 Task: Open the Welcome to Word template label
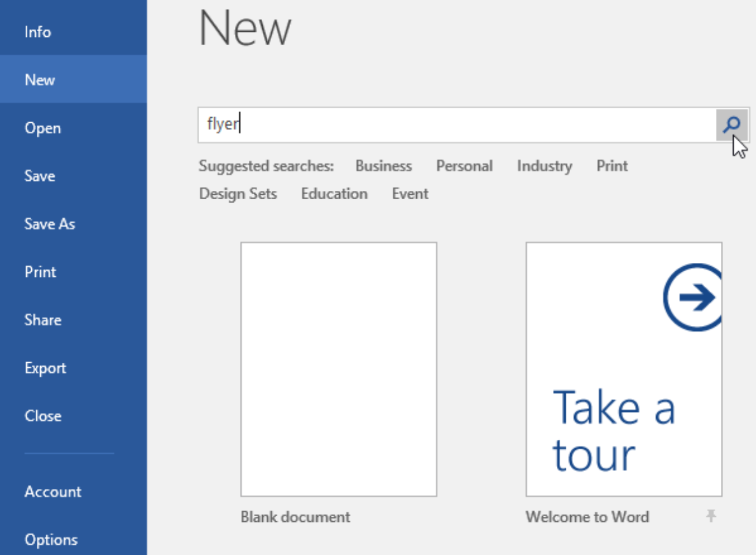pos(587,517)
